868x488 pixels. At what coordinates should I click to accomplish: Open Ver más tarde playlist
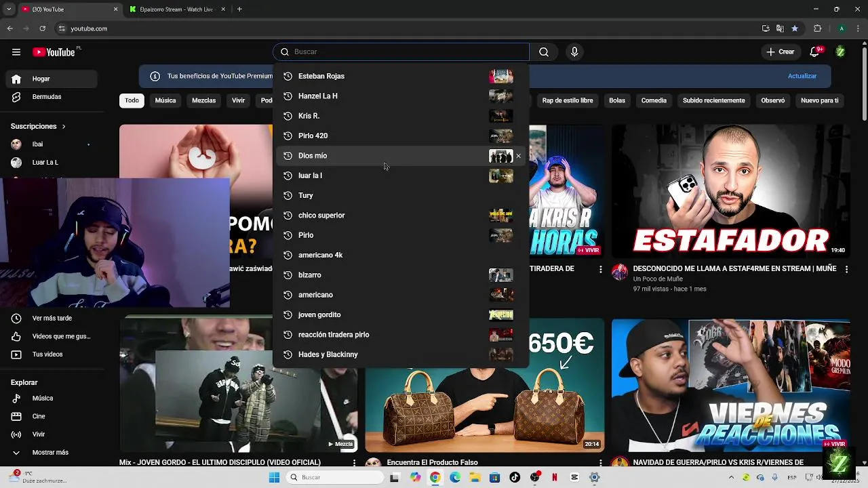(x=52, y=319)
